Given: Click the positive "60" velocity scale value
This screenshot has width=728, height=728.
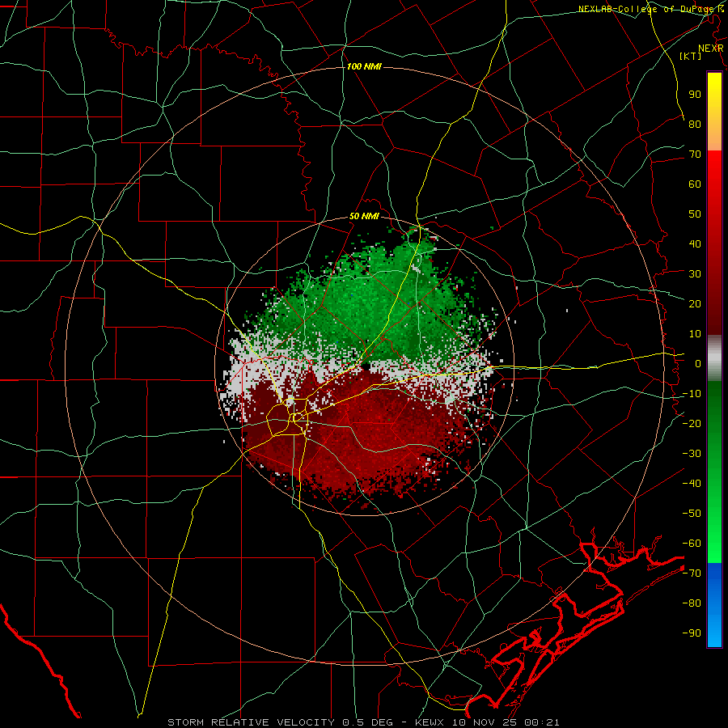Looking at the screenshot, I should click(x=695, y=184).
